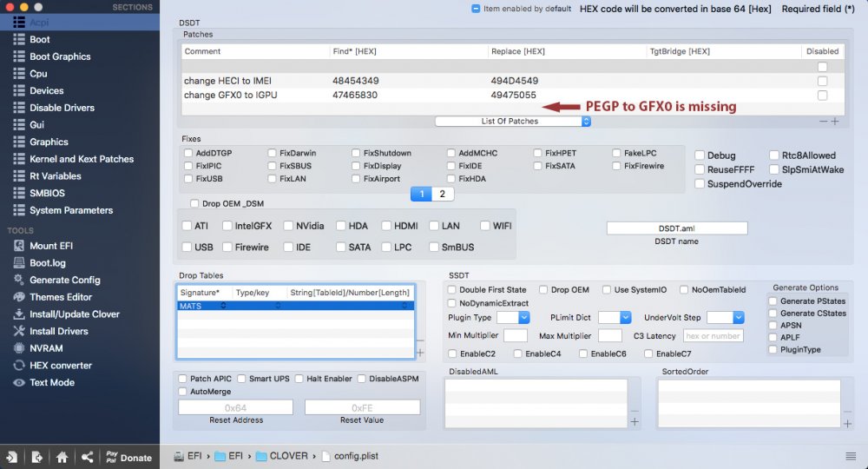Click the share icon in bottom toolbar
The image size is (868, 469).
tap(87, 458)
